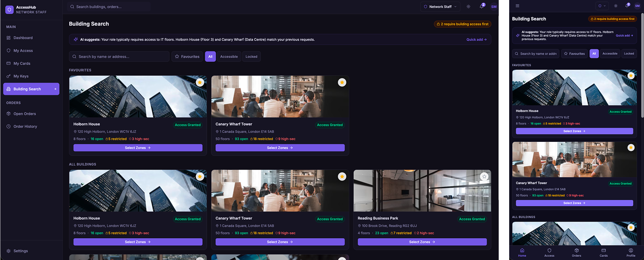Image resolution: width=644 pixels, height=260 pixels.
Task: Select the All filter in mobile view
Action: [594, 53]
